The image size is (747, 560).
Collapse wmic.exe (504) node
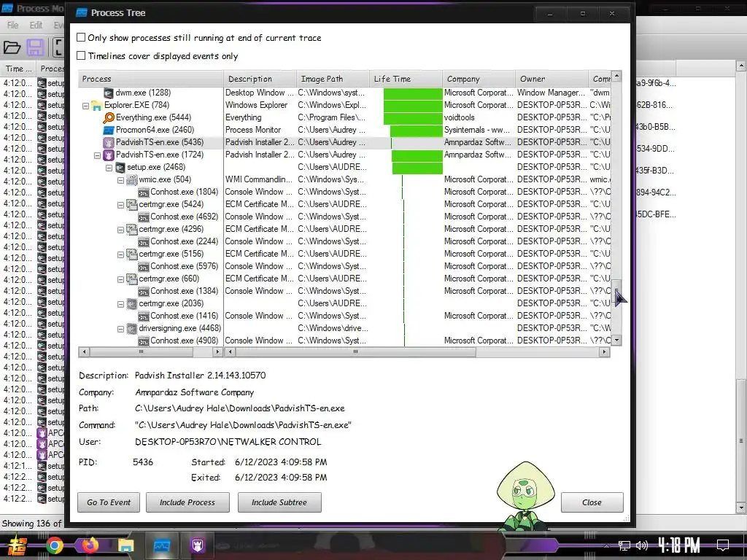tap(120, 180)
